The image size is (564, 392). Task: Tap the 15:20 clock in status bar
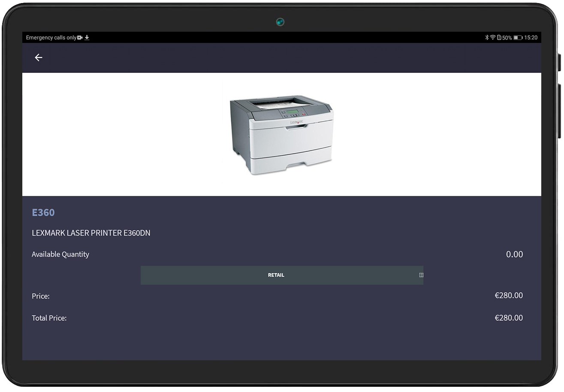coord(531,38)
